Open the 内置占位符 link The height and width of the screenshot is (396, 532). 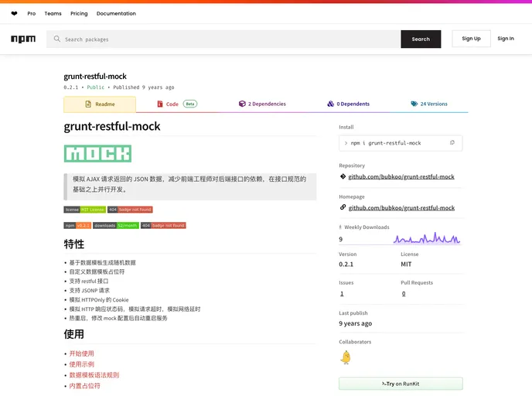pyautogui.click(x=84, y=386)
